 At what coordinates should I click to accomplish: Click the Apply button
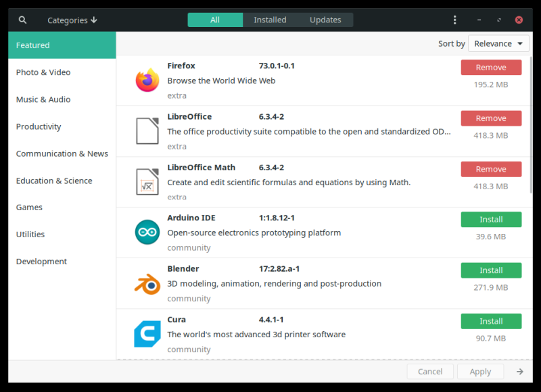point(480,371)
